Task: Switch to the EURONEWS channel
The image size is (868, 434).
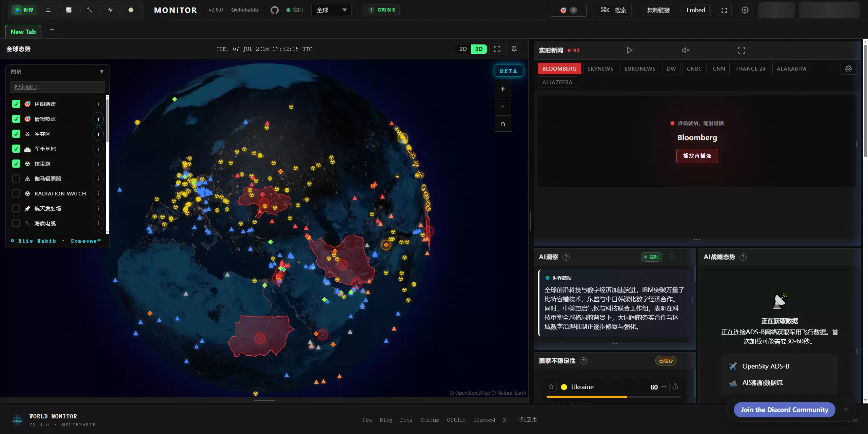Action: coord(640,69)
